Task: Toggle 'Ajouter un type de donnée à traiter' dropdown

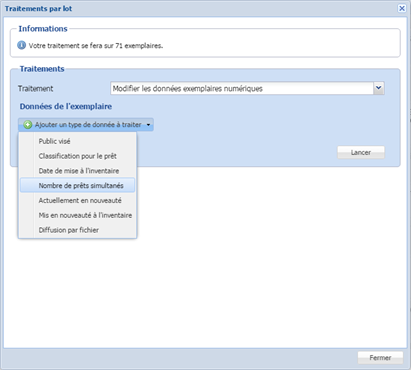Action: 86,125
